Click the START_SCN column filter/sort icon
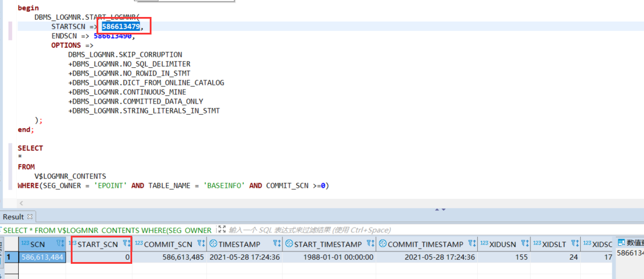The width and height of the screenshot is (644, 279). pyautogui.click(x=126, y=243)
